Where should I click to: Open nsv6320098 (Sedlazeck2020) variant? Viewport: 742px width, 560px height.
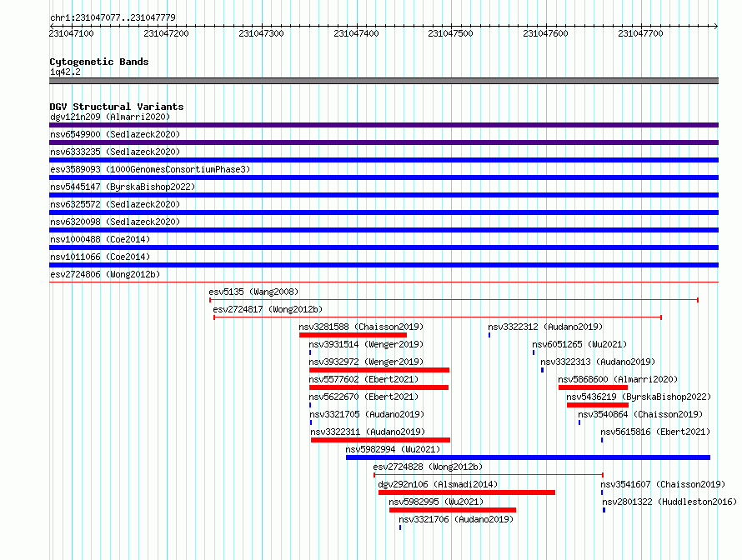tap(115, 222)
